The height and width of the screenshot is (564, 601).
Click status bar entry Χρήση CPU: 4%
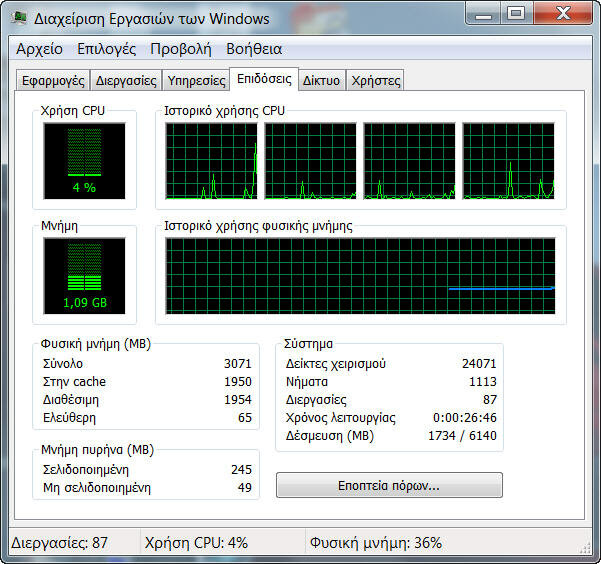click(x=196, y=543)
